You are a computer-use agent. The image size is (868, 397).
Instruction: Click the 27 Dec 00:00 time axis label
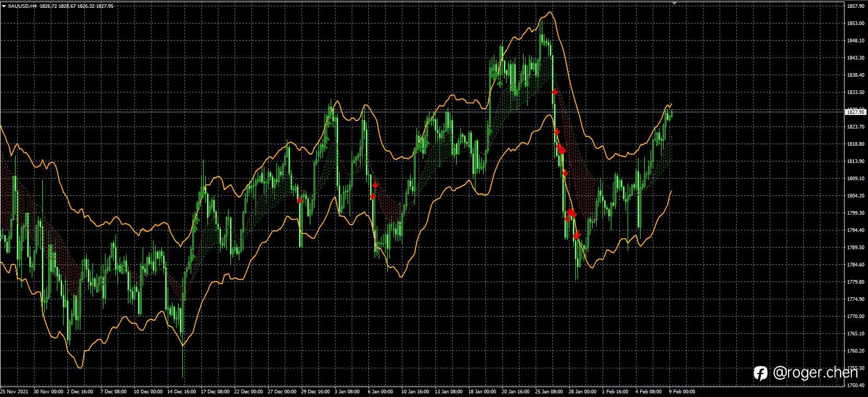point(282,391)
